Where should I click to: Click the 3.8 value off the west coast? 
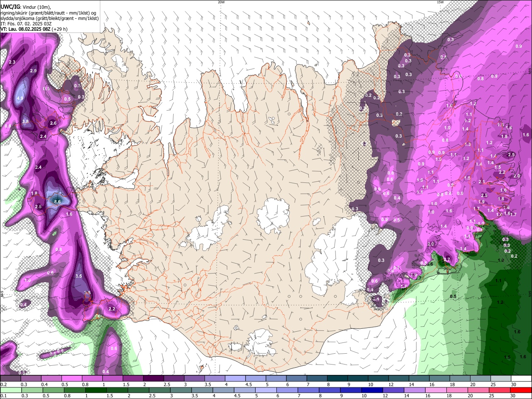[25, 122]
